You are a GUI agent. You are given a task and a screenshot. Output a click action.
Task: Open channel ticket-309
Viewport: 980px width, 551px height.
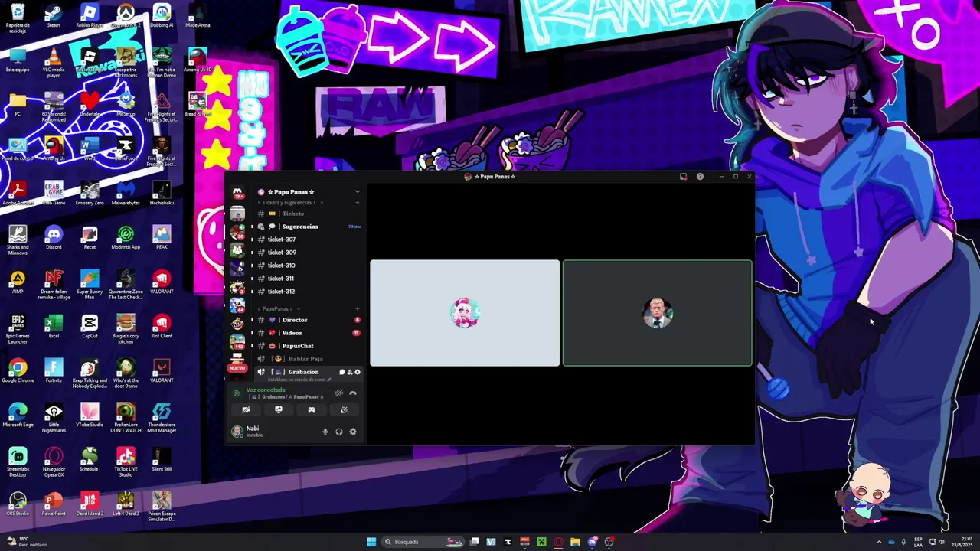(308, 253)
